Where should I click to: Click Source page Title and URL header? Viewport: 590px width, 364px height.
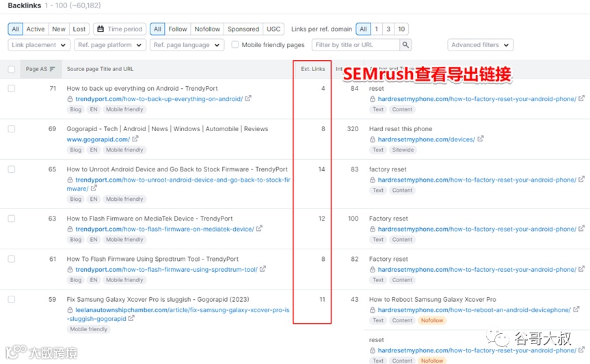pos(100,69)
